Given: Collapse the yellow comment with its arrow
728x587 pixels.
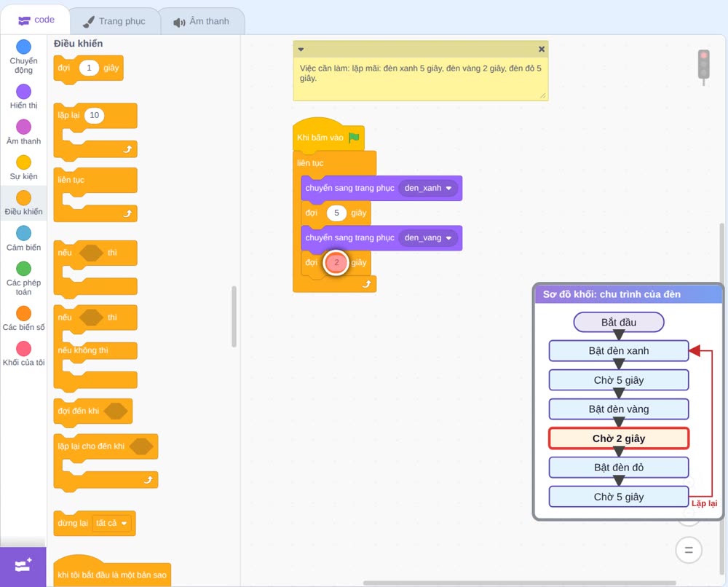Looking at the screenshot, I should (x=301, y=50).
